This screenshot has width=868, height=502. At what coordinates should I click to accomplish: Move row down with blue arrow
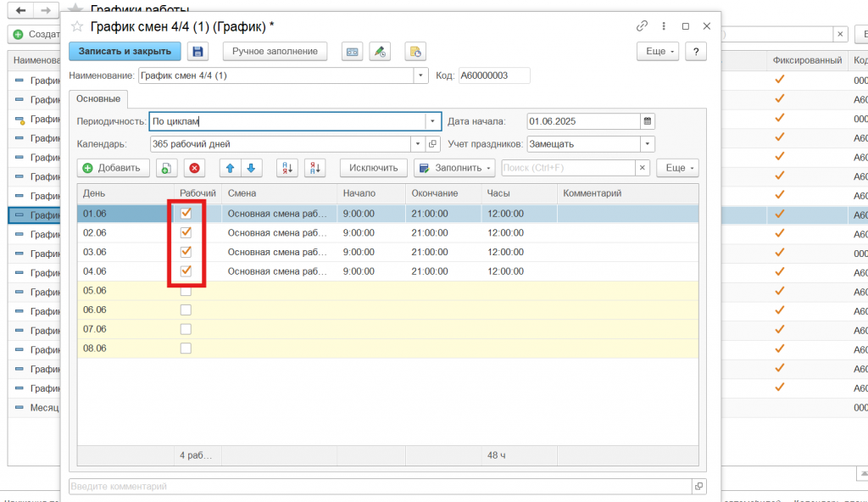tap(252, 168)
